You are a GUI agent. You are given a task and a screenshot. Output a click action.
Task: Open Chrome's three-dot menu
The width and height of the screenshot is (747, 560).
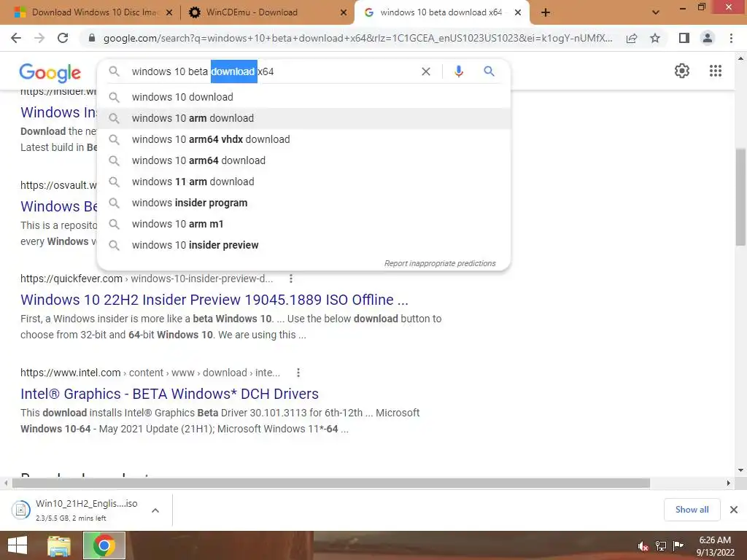coord(731,38)
